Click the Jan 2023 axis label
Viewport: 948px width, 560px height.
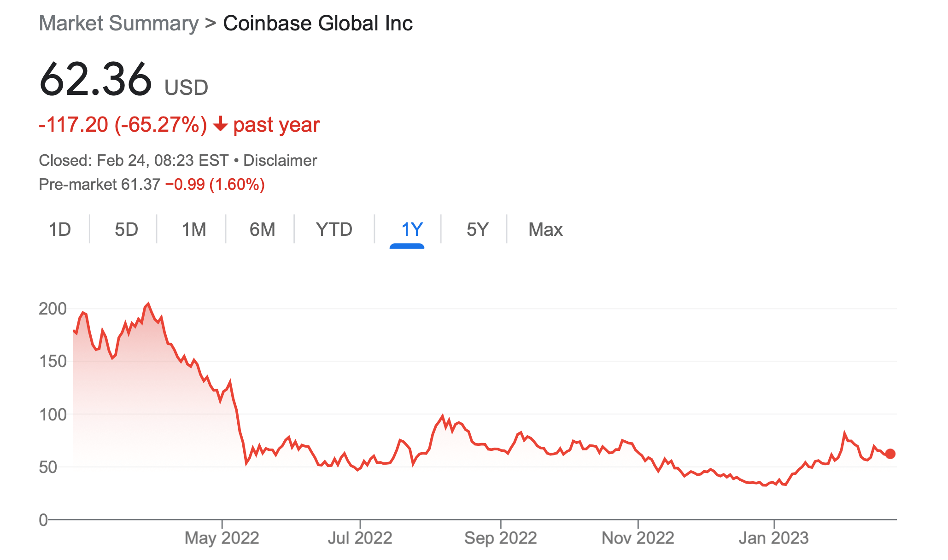(x=774, y=538)
